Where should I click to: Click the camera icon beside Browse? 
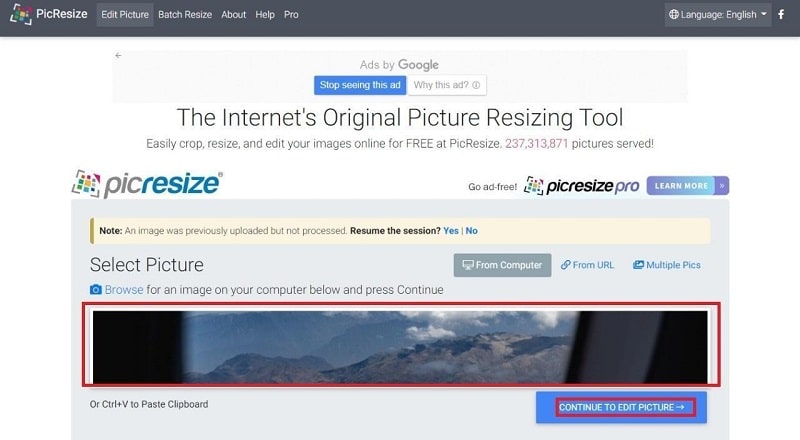coord(95,289)
